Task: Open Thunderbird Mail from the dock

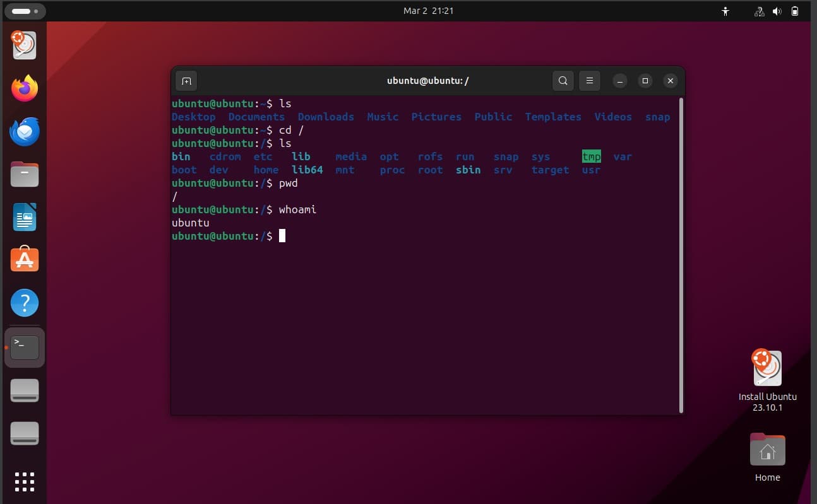Action: pyautogui.click(x=25, y=131)
